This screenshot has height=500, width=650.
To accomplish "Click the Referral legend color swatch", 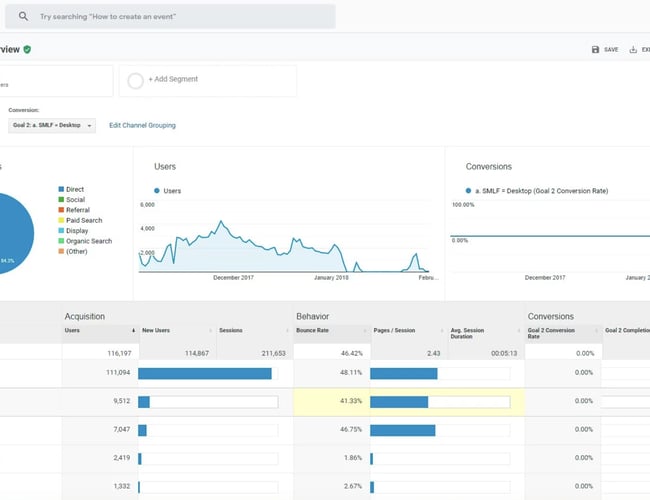I will pyautogui.click(x=61, y=210).
